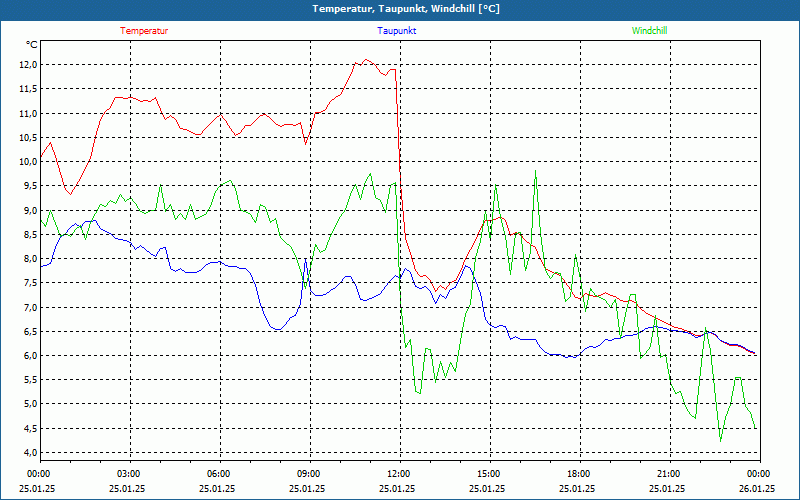Click the 7,5 y-axis value
800x500 pixels.
click(x=31, y=283)
